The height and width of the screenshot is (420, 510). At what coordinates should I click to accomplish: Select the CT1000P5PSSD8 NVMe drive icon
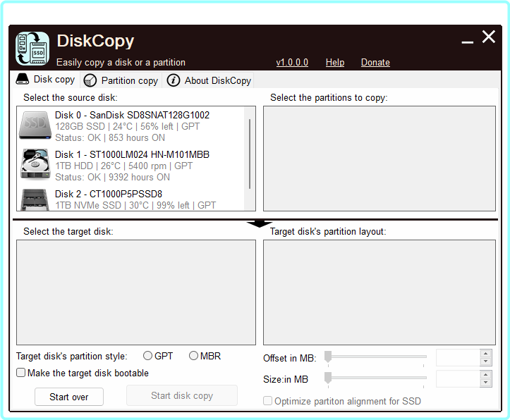coord(35,199)
